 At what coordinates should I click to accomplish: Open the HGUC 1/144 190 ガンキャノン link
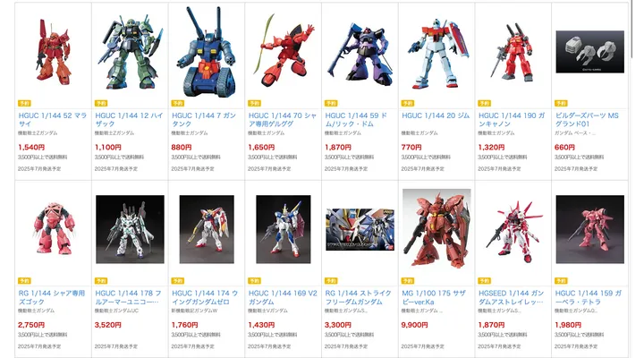[512, 120]
